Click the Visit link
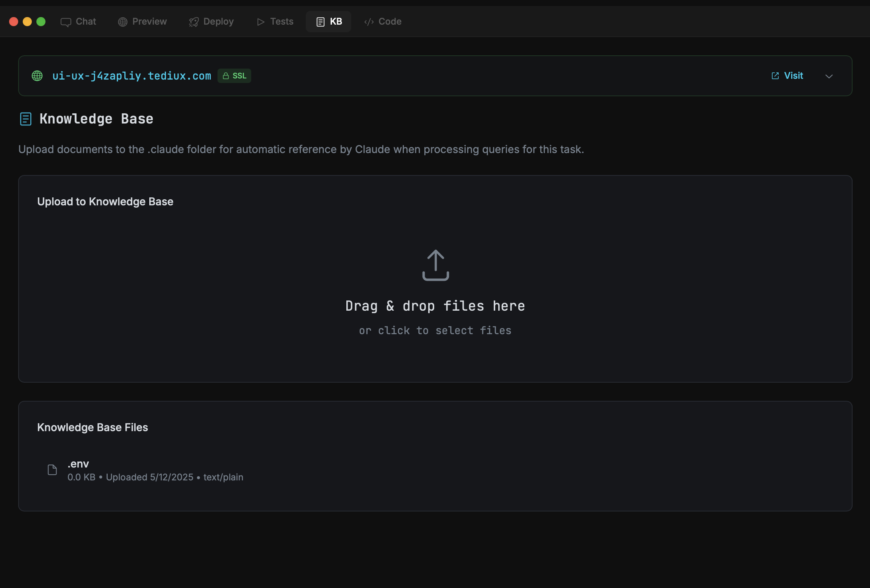This screenshot has width=870, height=588. pos(793,76)
